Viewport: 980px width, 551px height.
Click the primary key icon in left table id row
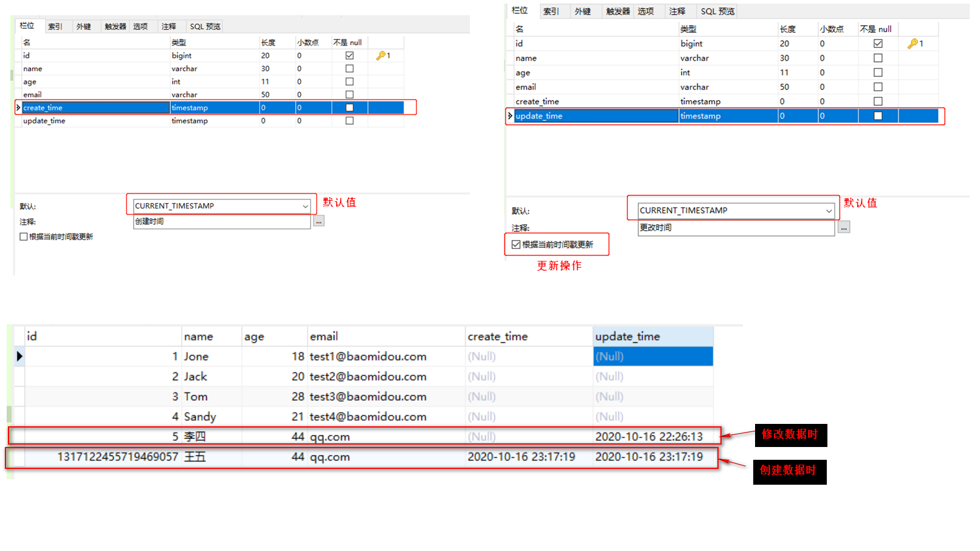tap(381, 55)
